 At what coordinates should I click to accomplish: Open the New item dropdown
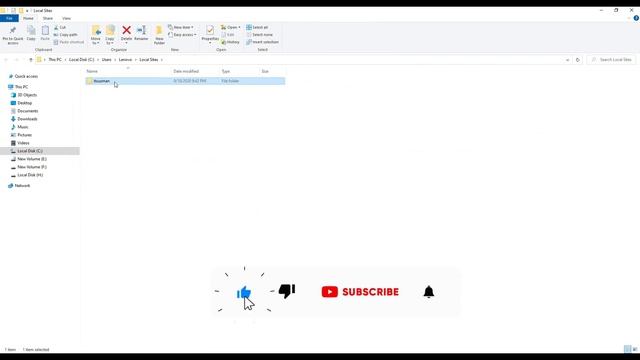click(x=181, y=27)
